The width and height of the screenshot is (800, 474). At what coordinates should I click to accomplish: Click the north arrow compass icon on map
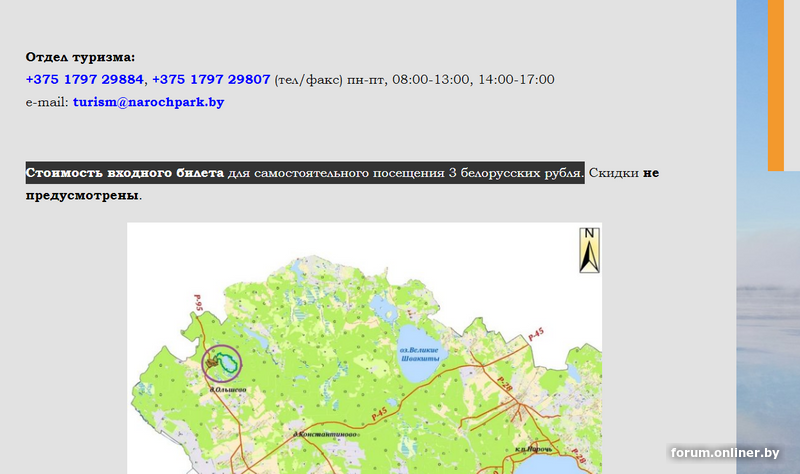tap(589, 250)
